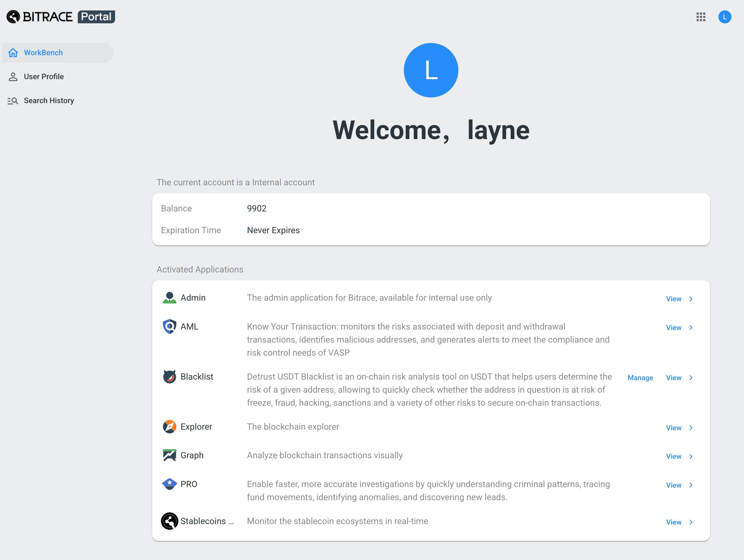
Task: Expand the chevron next to Explorer View
Action: coord(691,428)
